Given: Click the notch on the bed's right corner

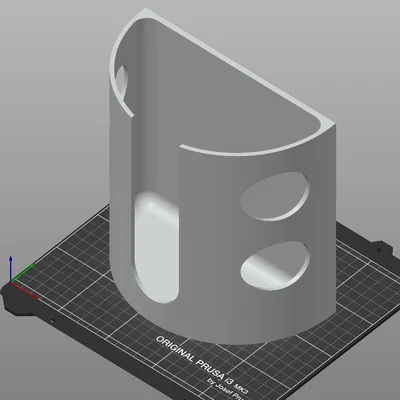Looking at the screenshot, I should (382, 249).
